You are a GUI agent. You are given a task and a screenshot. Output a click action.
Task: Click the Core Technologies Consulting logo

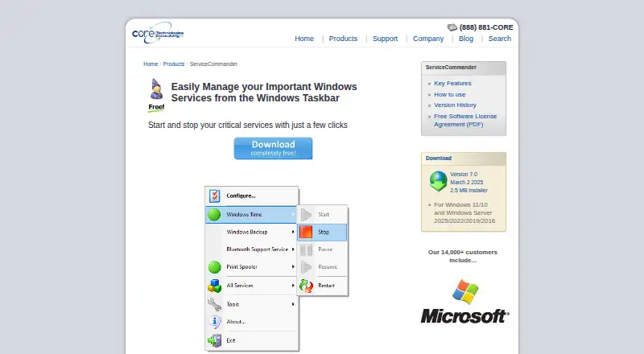158,33
